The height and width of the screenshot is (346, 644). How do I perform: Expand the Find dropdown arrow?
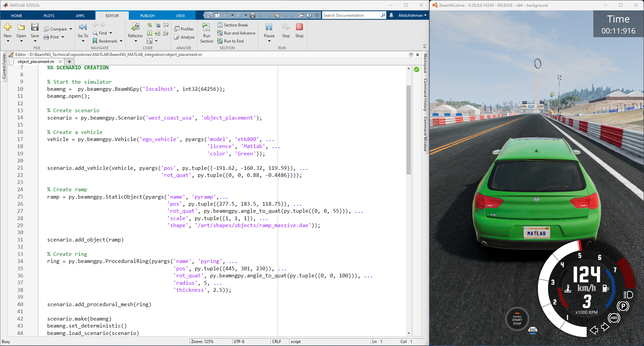(111, 33)
